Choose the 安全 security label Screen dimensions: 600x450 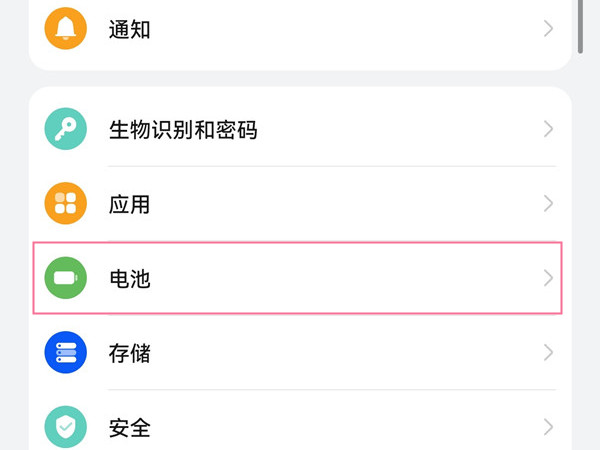tap(129, 427)
